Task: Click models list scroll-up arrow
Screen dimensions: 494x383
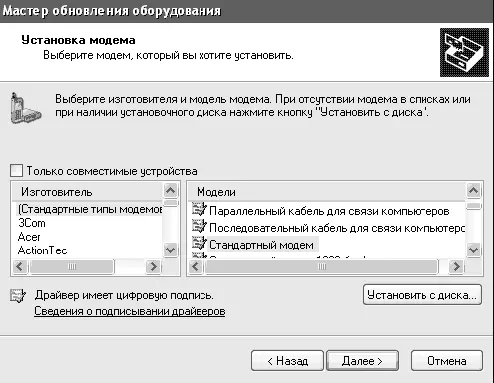Action: point(474,190)
